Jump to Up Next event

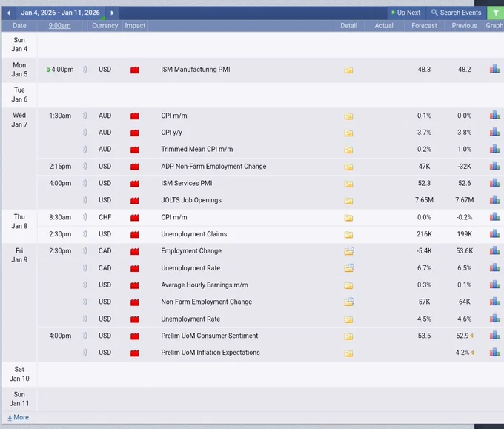405,13
